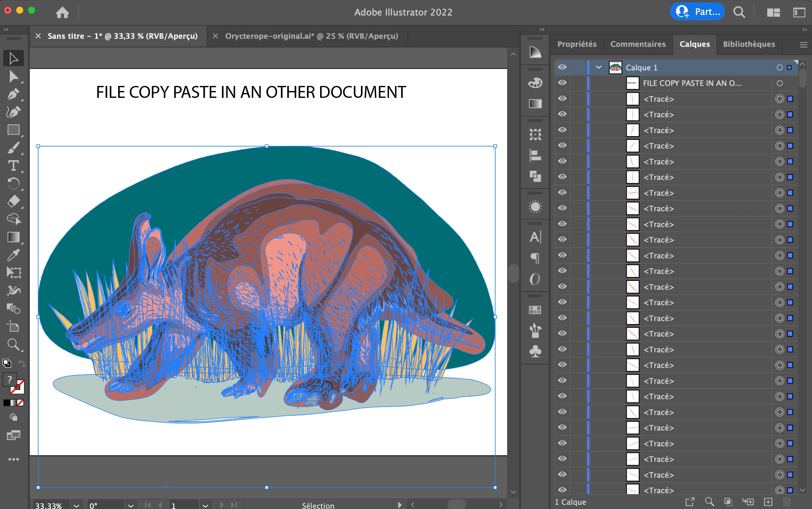Click the Delete Selection trash icon
Viewport: 812px width, 509px height.
pos(787,502)
